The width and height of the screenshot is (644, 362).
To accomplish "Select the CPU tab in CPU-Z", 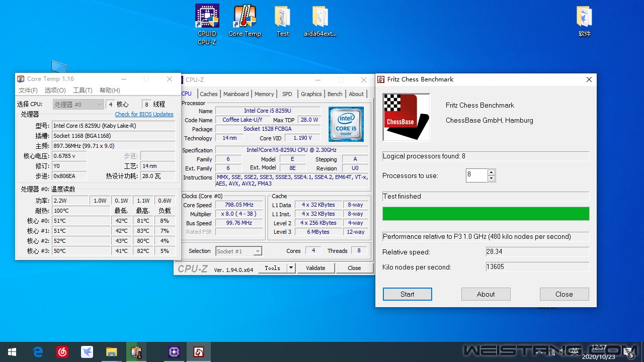I will pos(187,94).
